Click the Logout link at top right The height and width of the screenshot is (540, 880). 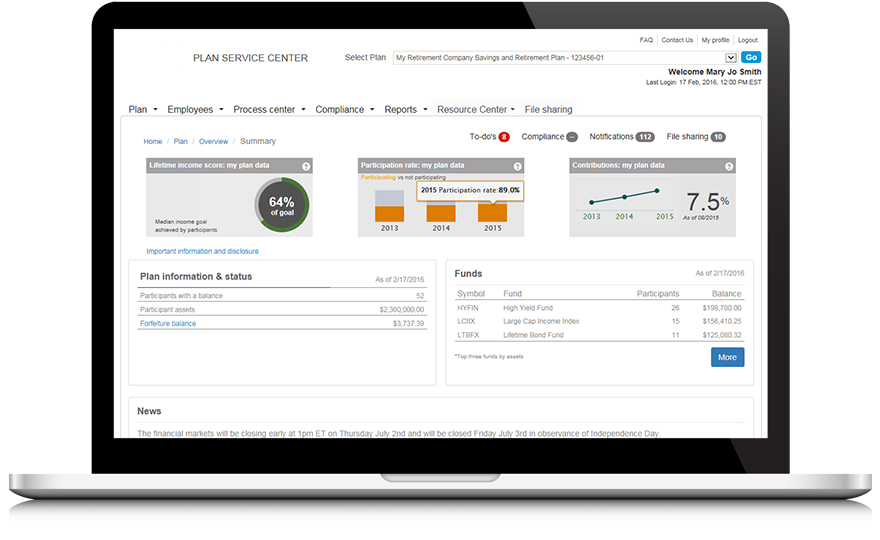(x=748, y=40)
